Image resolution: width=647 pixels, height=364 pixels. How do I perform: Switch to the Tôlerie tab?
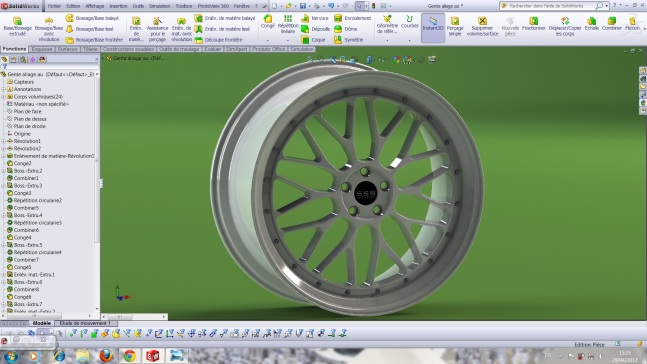tap(90, 49)
